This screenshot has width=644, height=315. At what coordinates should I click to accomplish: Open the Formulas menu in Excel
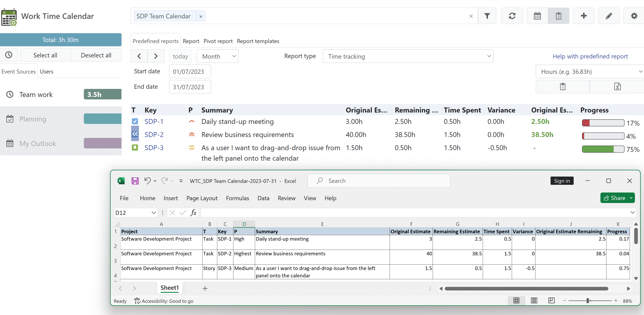[x=237, y=198]
